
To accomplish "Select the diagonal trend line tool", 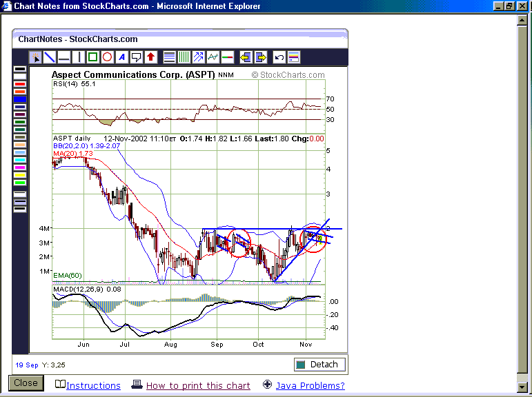I will pyautogui.click(x=50, y=57).
